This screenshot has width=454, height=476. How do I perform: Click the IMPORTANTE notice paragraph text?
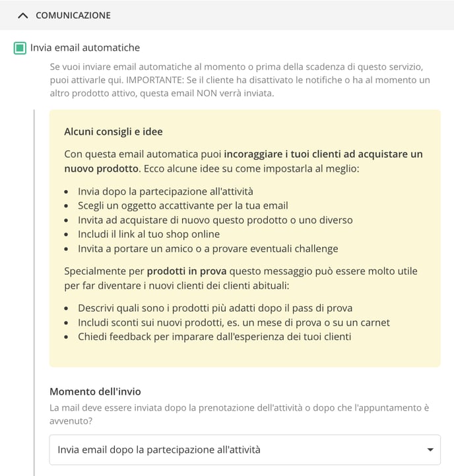240,80
